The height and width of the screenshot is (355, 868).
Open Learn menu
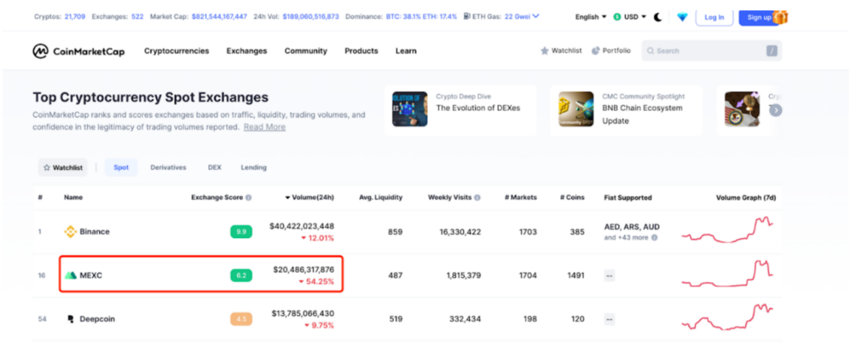coord(406,51)
